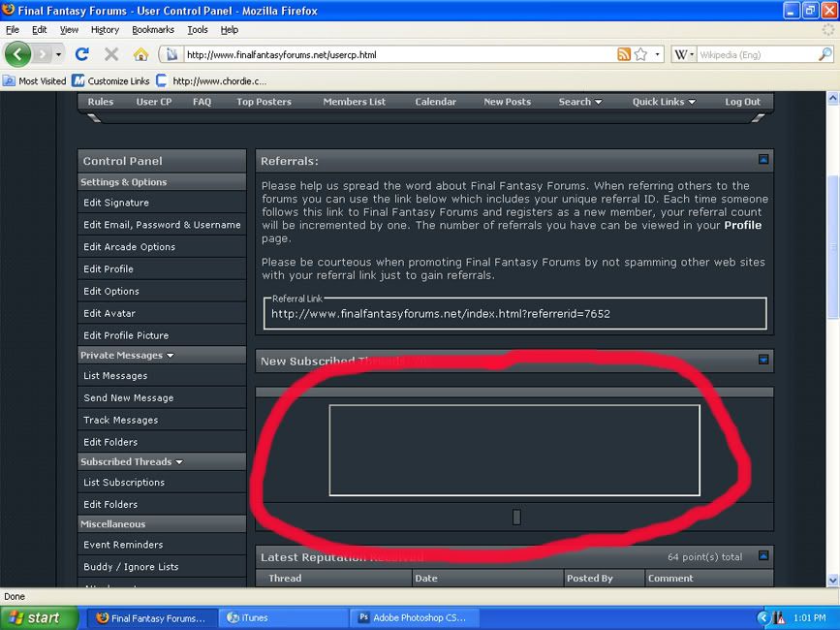Open the Firefox home page icon
Screen dimensions: 840x630
140,54
